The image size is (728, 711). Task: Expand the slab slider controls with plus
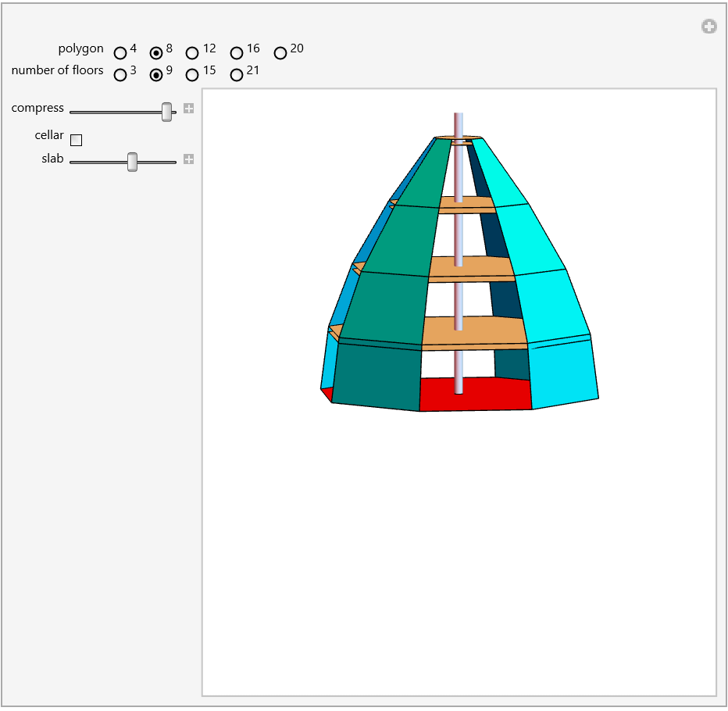coord(188,159)
